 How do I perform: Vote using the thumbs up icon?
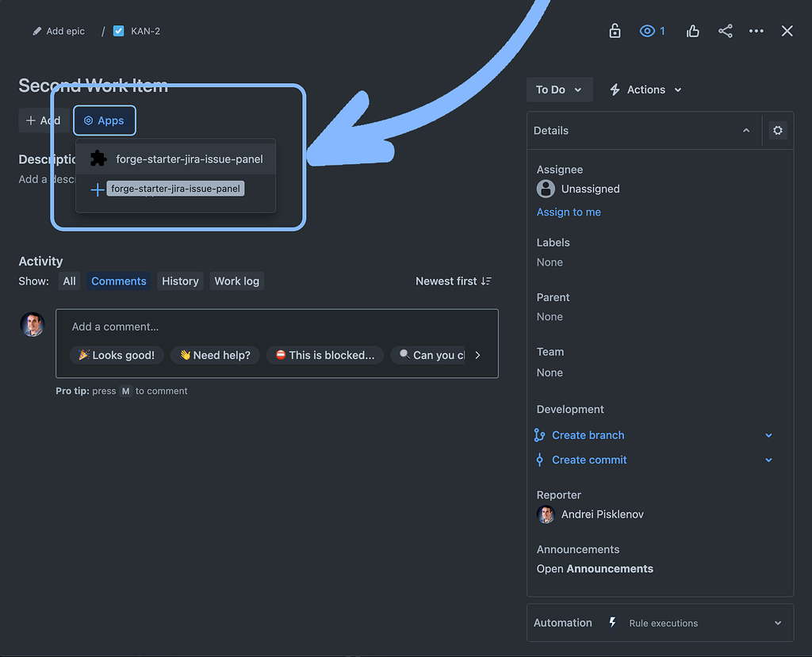(x=692, y=31)
